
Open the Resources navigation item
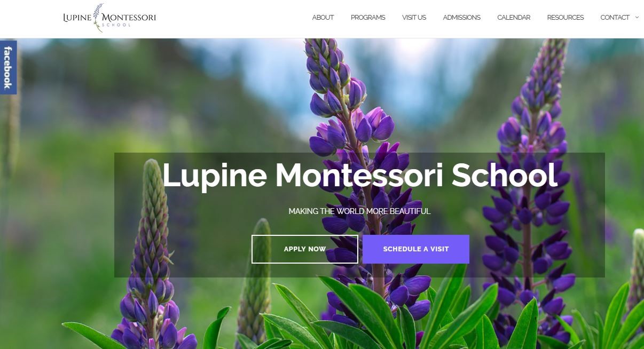click(x=565, y=18)
